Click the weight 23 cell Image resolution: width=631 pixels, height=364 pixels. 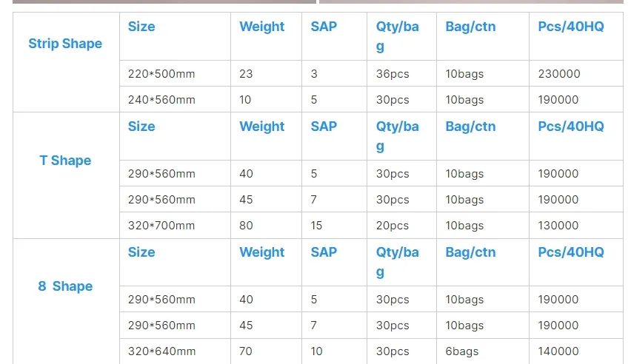point(246,74)
